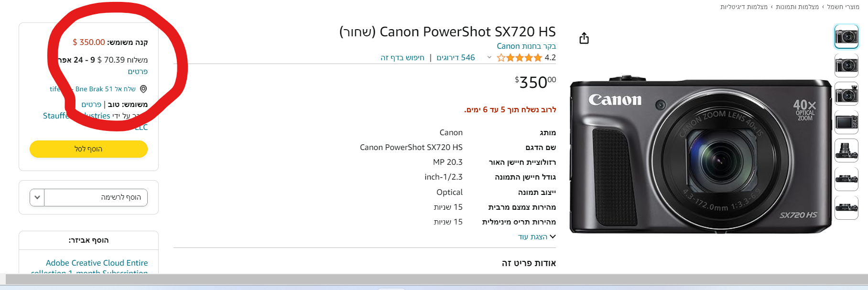868x290 pixels.
Task: Click 'חיפוש בדף זה' link
Action: 402,58
